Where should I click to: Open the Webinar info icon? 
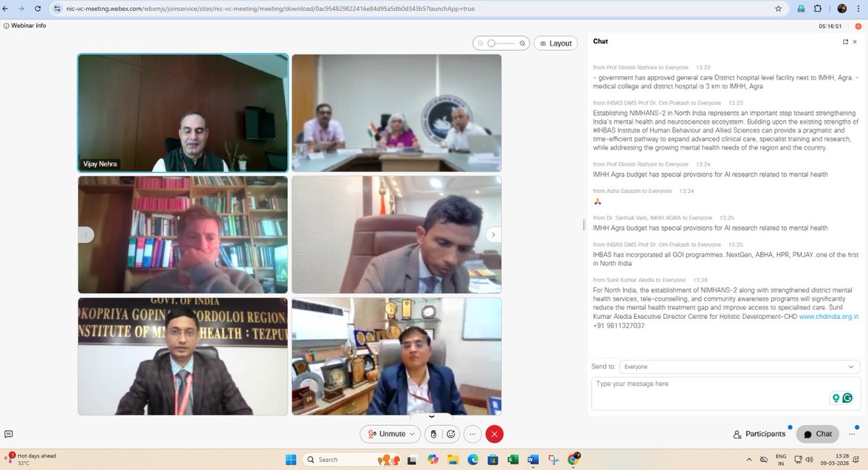point(7,25)
